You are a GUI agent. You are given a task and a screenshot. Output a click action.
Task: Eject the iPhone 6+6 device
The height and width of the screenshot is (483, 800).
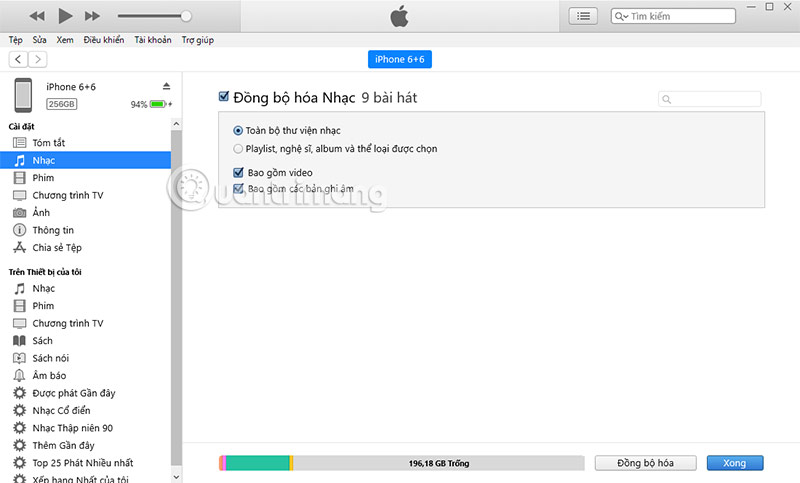(166, 86)
